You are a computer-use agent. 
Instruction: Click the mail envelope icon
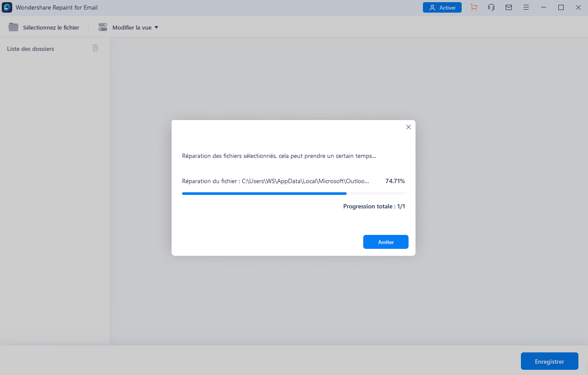pos(509,7)
